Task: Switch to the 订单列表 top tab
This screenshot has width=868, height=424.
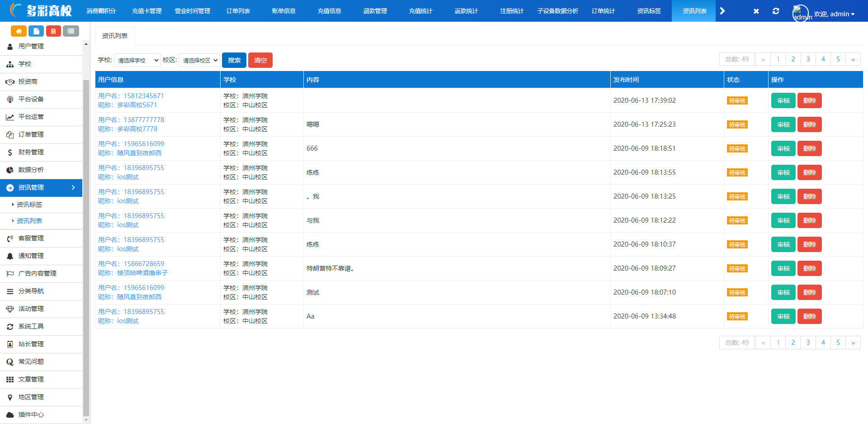Action: (x=238, y=11)
